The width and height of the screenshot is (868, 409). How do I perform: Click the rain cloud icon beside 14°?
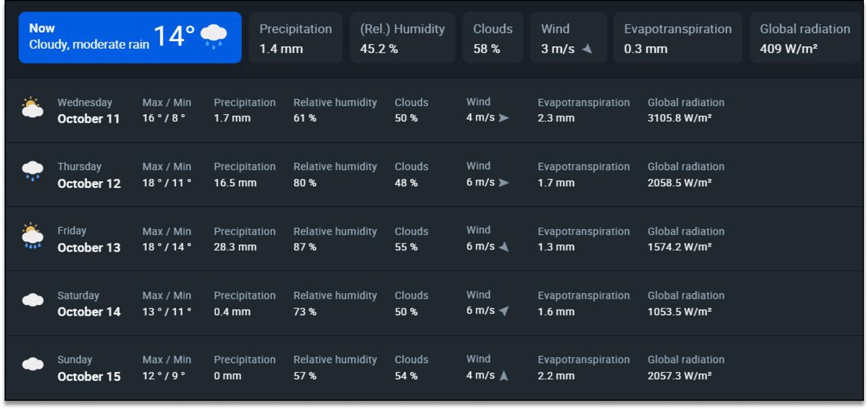click(214, 36)
